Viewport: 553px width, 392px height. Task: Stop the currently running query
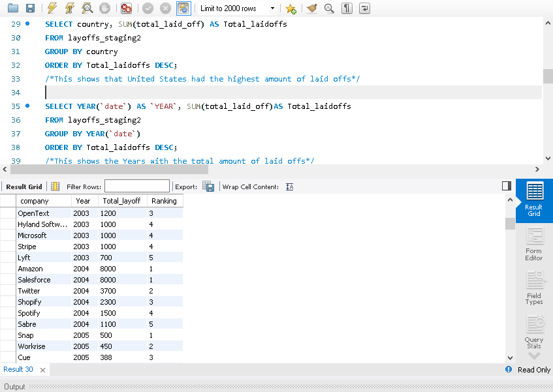(105, 8)
